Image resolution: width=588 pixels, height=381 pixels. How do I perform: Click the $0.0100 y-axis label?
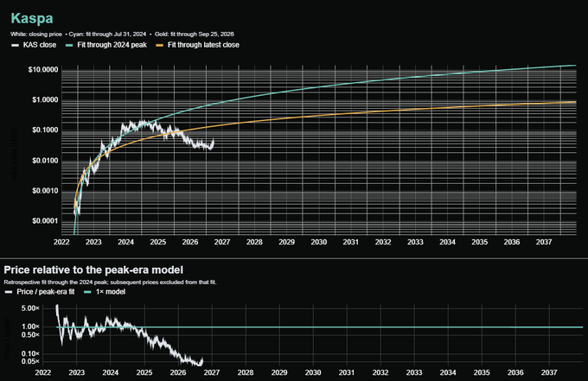(x=45, y=161)
